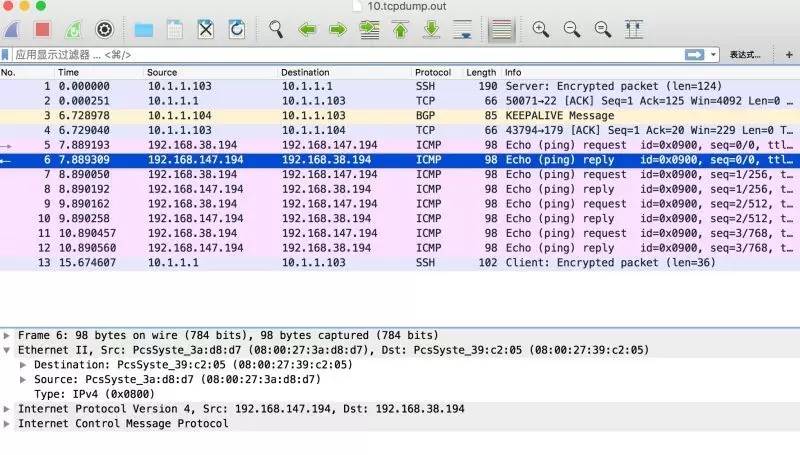
Task: Sort by the Info column header
Action: (x=651, y=72)
